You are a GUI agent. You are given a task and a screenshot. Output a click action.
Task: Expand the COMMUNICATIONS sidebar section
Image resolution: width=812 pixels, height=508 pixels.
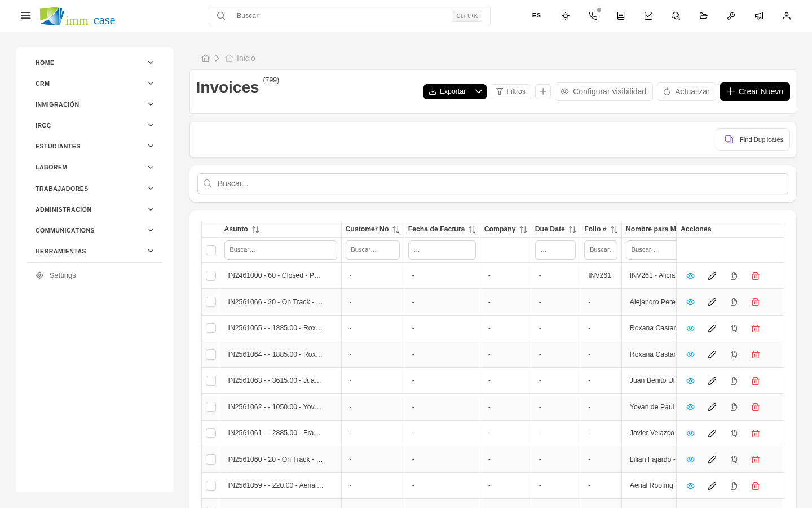point(95,230)
